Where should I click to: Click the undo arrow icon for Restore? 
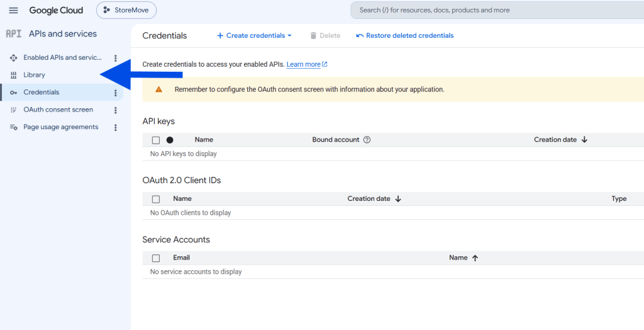click(x=360, y=36)
